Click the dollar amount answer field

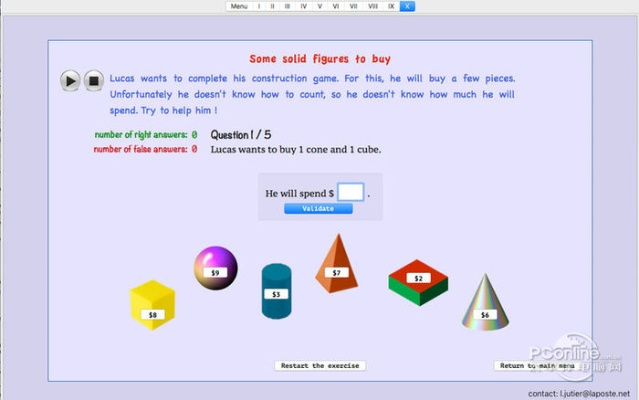[x=350, y=192]
